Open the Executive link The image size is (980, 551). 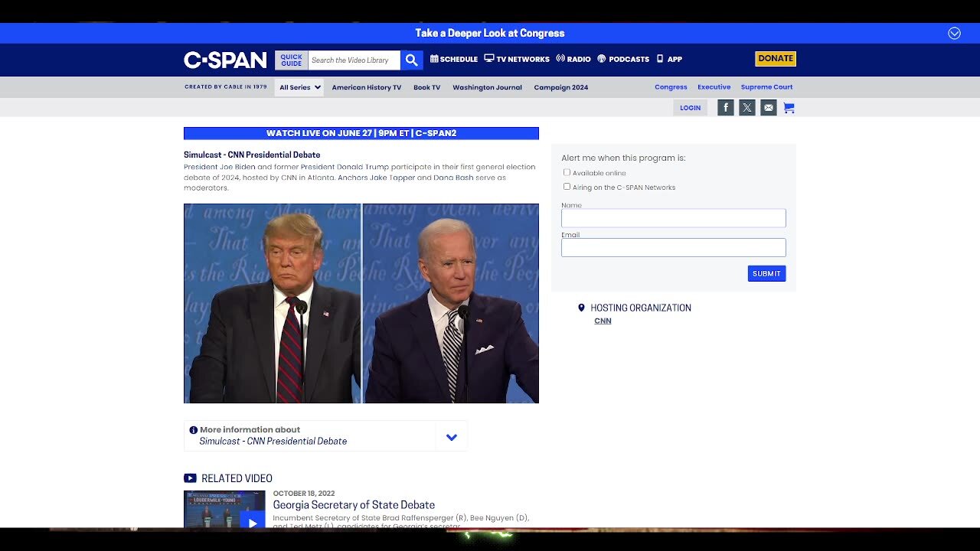(714, 87)
